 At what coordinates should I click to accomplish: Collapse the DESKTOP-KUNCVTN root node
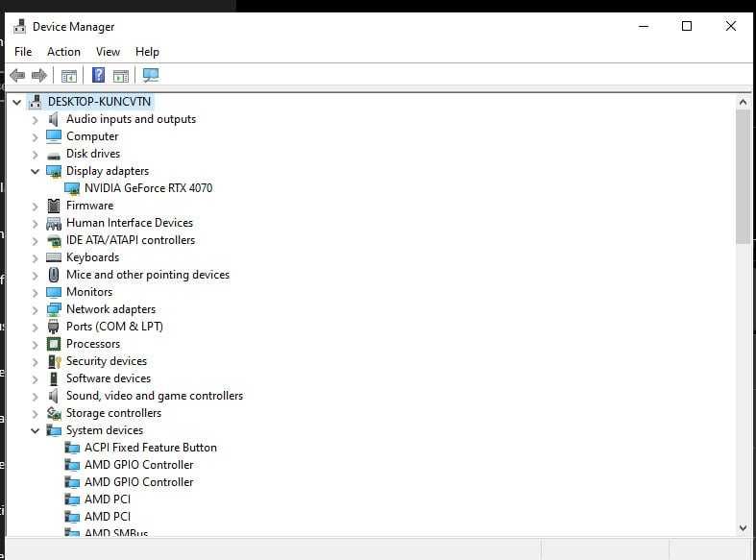17,102
